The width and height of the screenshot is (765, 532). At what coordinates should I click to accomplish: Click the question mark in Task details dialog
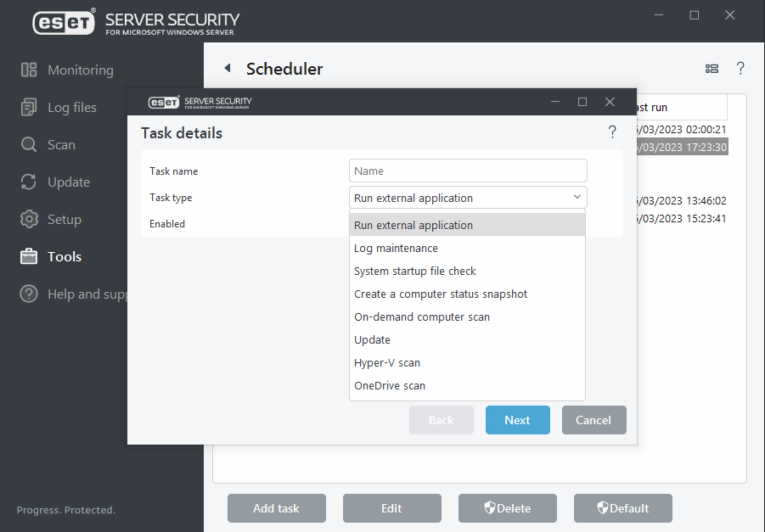click(612, 132)
